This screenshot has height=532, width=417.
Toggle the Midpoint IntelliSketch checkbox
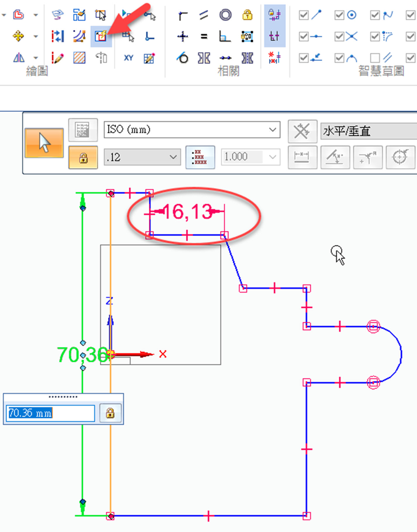(304, 37)
